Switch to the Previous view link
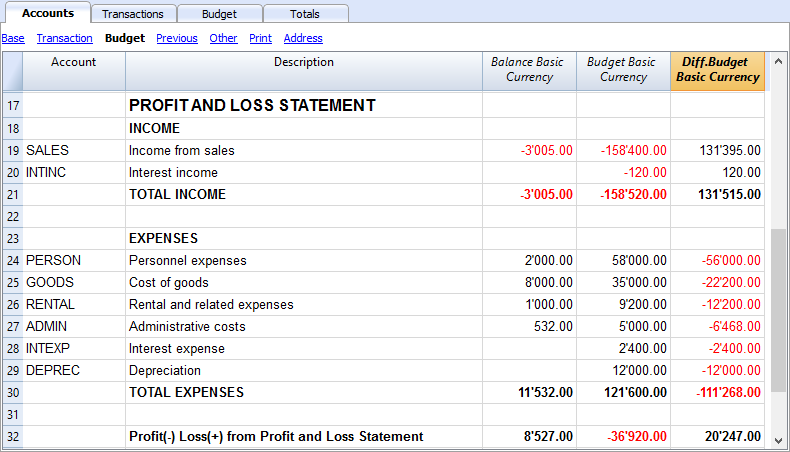The width and height of the screenshot is (790, 452). click(177, 38)
